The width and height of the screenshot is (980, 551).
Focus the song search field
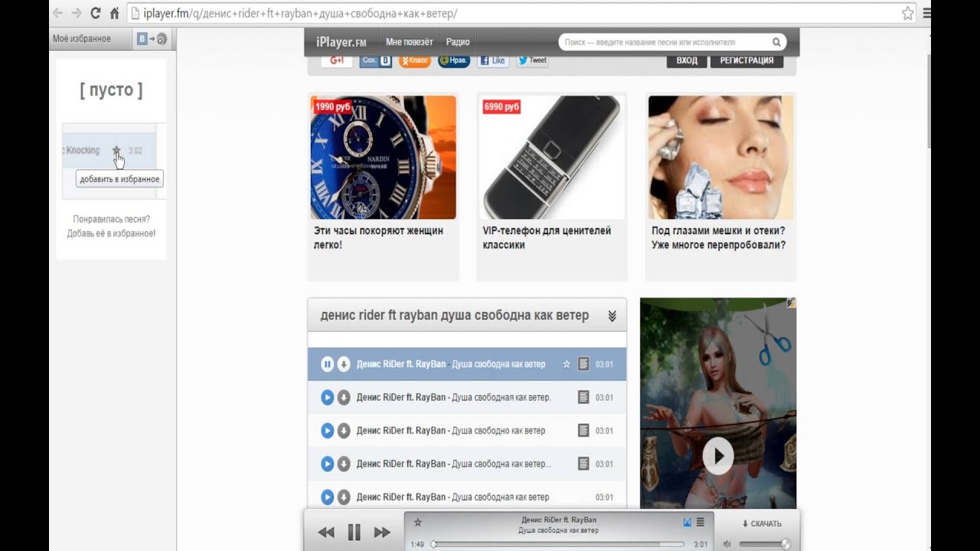point(664,42)
